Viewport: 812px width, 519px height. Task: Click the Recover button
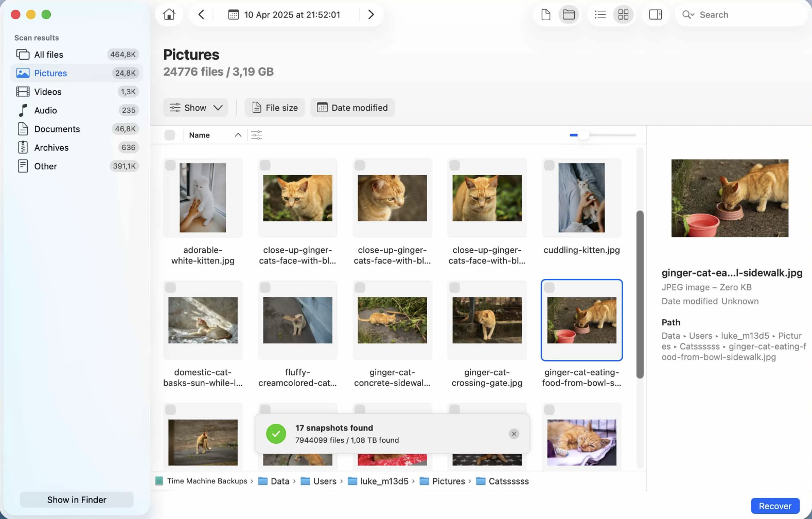point(775,506)
